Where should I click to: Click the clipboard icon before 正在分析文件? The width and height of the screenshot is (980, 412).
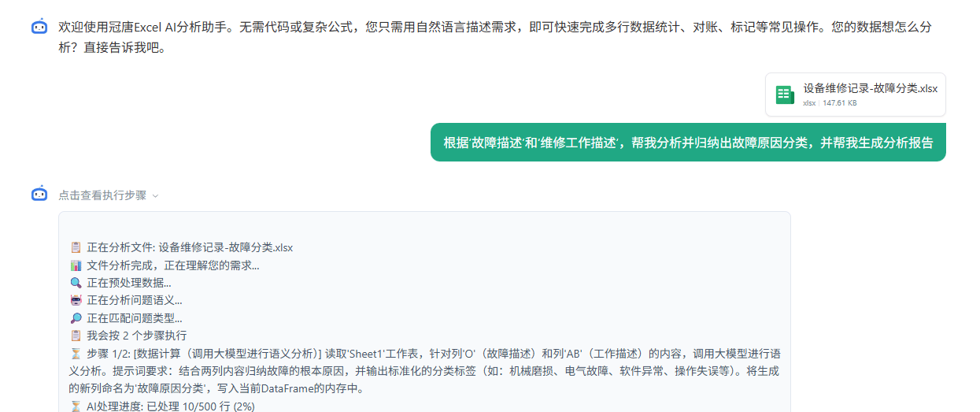pyautogui.click(x=76, y=247)
